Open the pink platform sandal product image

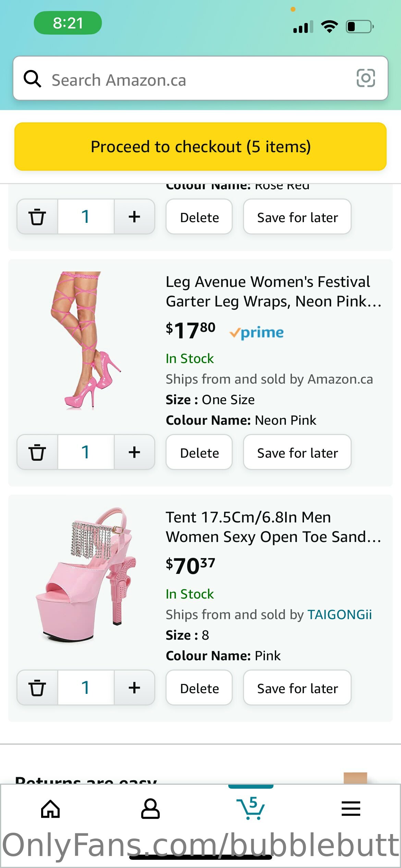[x=86, y=574]
